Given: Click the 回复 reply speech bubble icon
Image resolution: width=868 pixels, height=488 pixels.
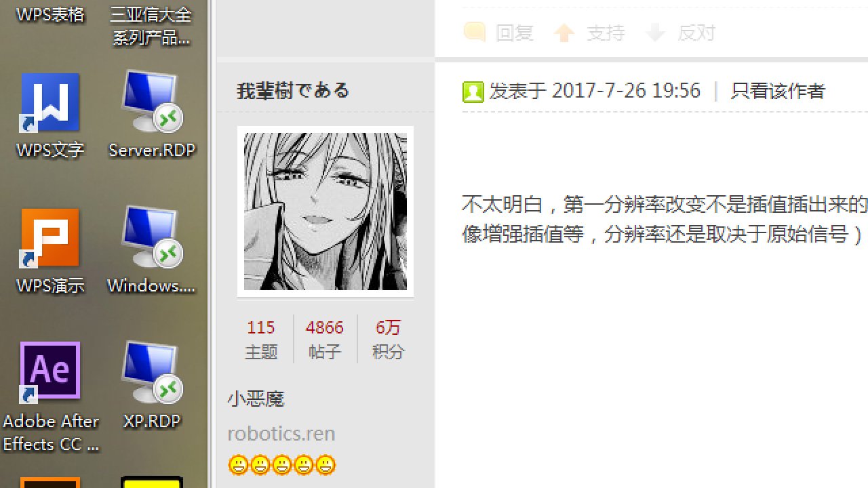Looking at the screenshot, I should point(475,32).
